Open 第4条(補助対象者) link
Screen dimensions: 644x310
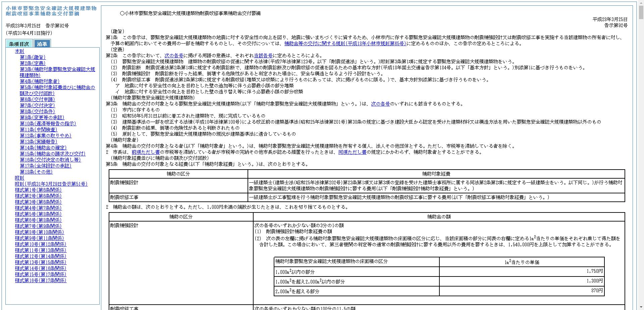39,81
